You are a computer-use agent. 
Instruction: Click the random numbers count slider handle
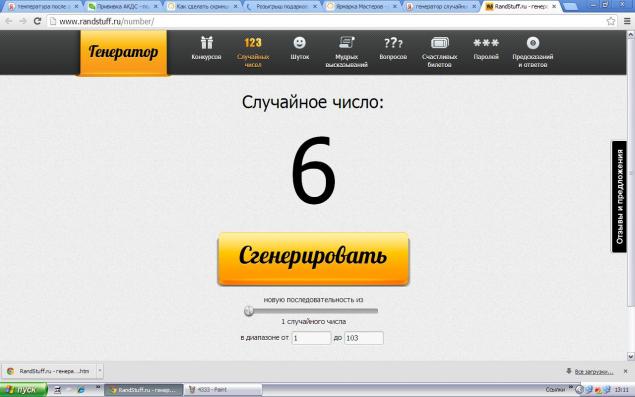point(249,311)
